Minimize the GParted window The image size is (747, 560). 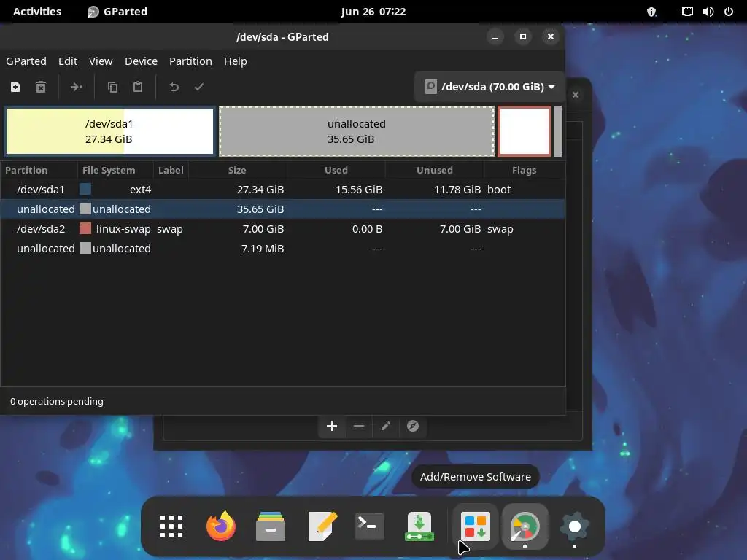point(495,36)
